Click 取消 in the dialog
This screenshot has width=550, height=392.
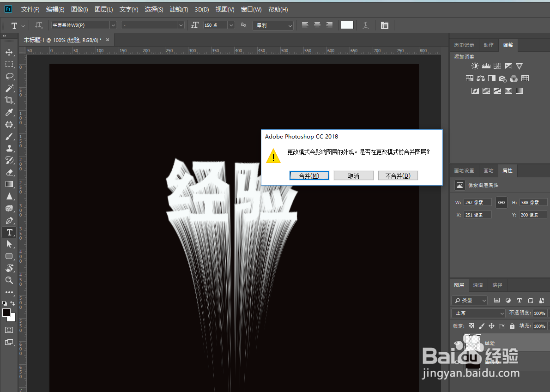(354, 175)
